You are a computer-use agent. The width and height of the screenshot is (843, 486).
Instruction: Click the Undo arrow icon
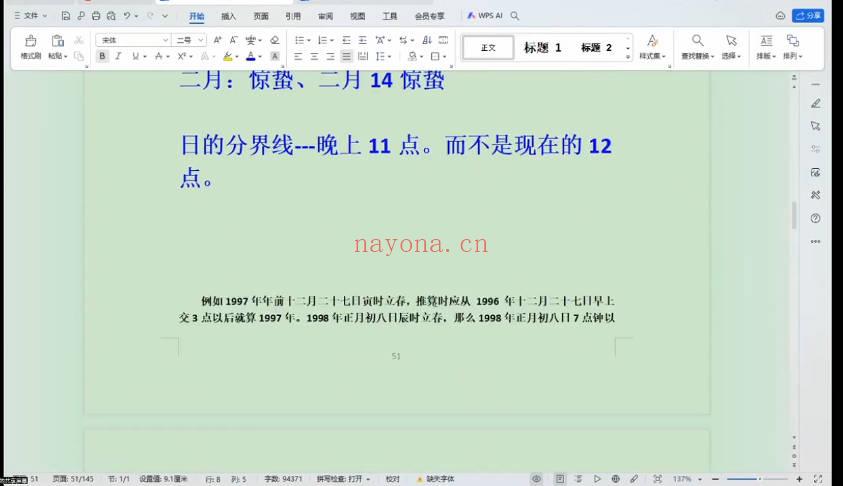click(127, 16)
